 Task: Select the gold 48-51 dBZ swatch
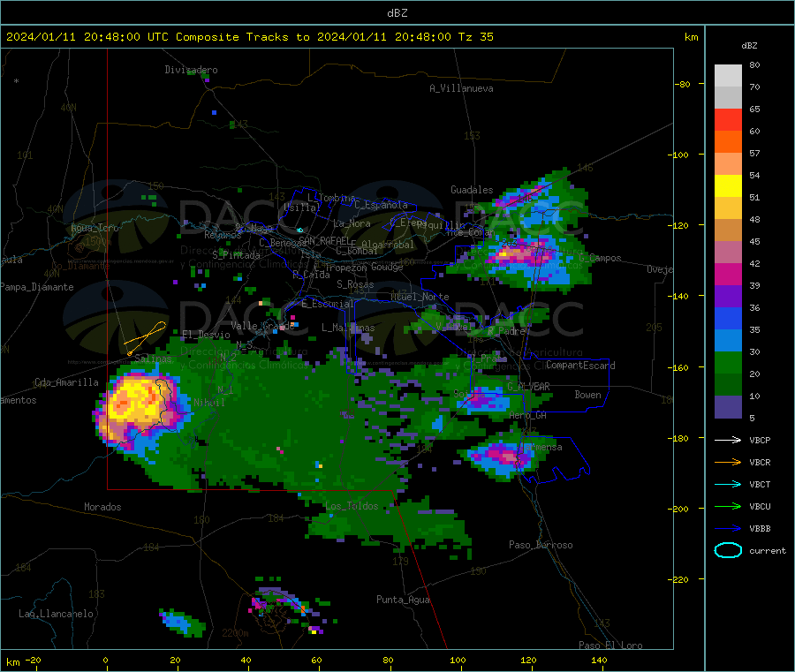click(x=728, y=208)
